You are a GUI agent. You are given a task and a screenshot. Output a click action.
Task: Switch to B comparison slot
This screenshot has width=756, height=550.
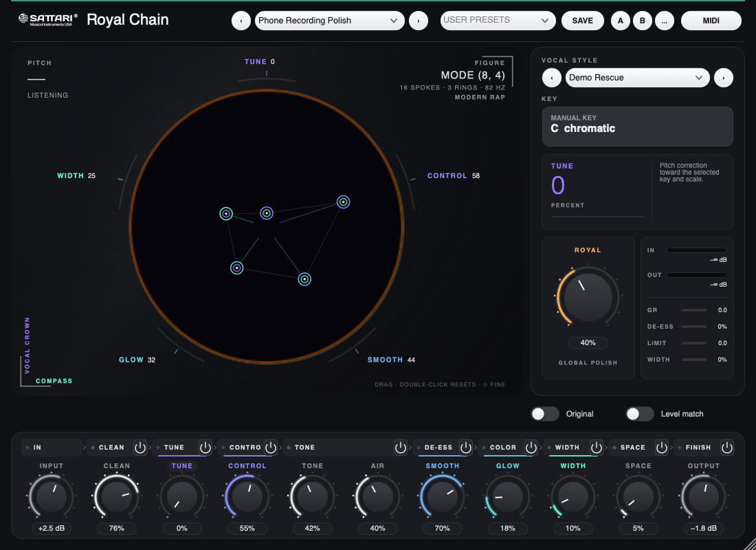[642, 21]
